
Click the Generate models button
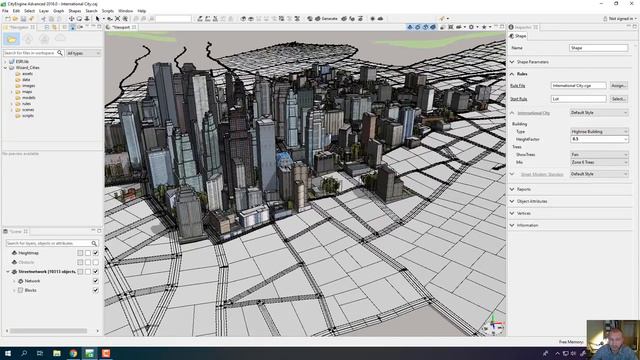pos(327,19)
